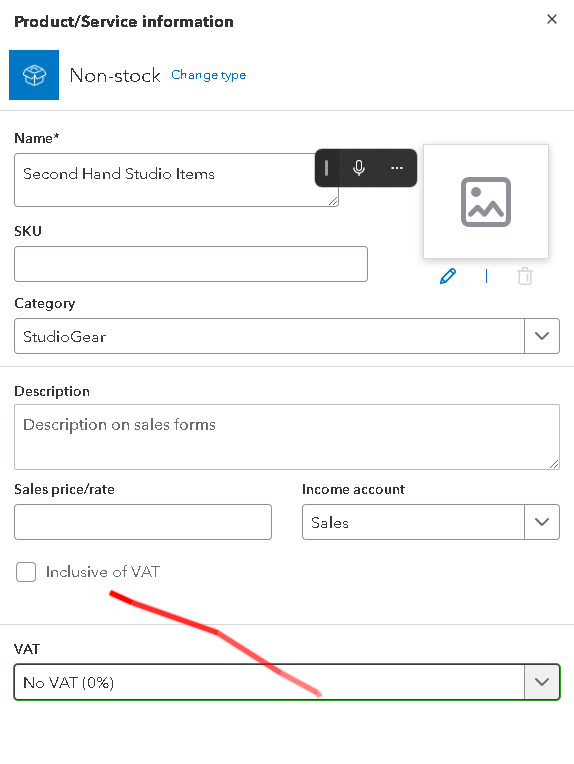Viewport: 574px width, 764px height.
Task: Click the pencil edit image icon
Action: pos(448,276)
